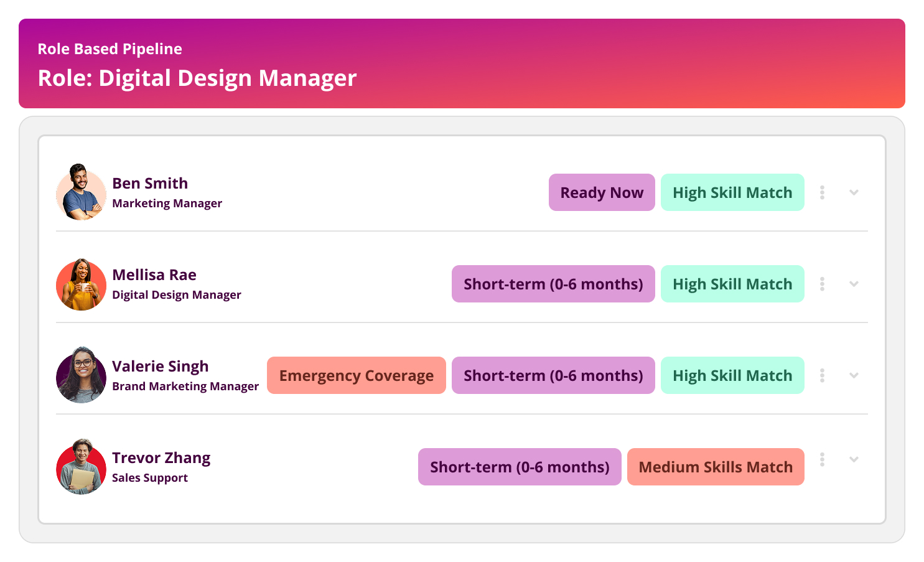
Task: Open Trevor Zhang's more options menu
Action: click(822, 459)
